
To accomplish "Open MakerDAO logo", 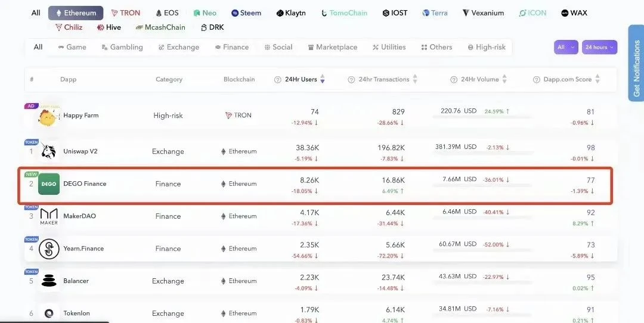I will coord(49,216).
